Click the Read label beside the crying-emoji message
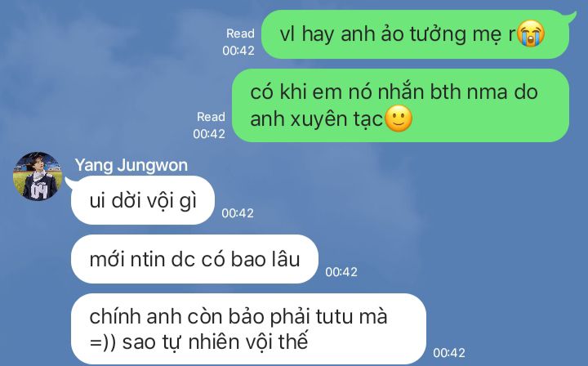 pos(240,33)
